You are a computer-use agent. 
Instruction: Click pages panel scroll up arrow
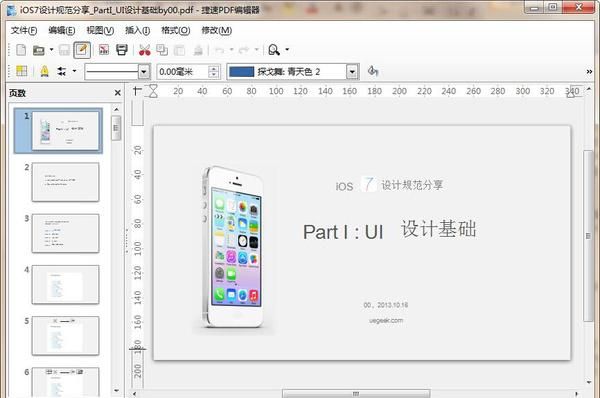[116, 109]
